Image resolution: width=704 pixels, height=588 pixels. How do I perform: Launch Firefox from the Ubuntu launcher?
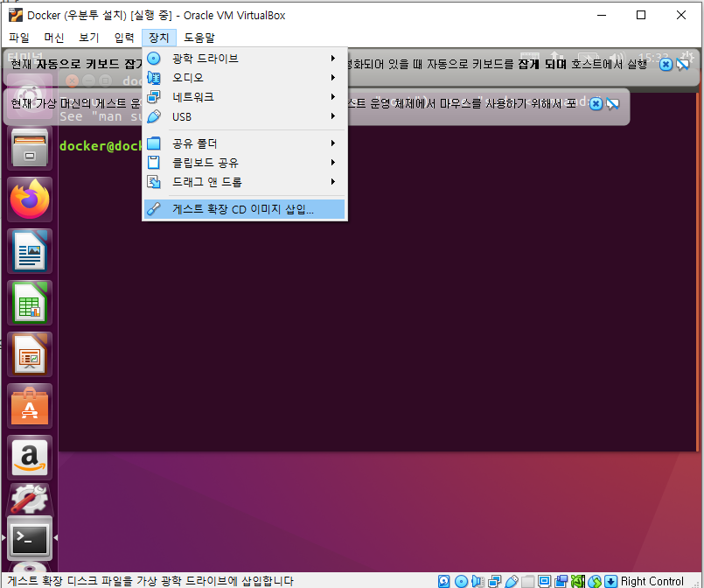point(30,199)
